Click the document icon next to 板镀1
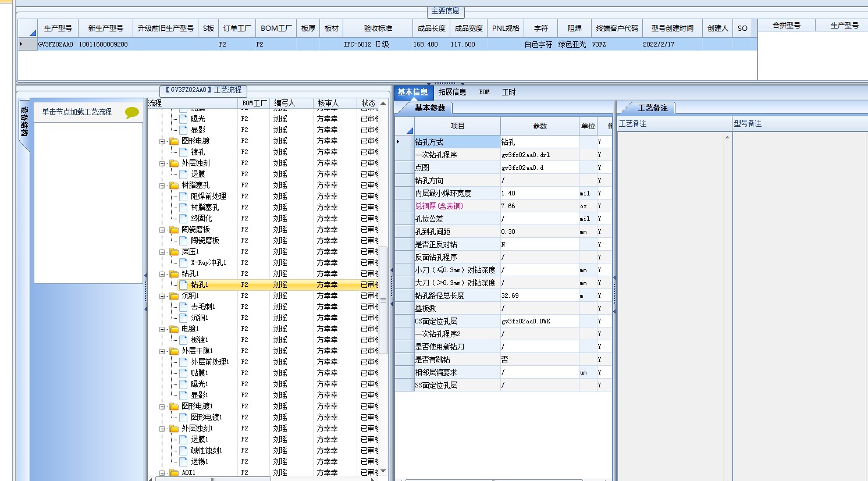 pyautogui.click(x=183, y=340)
